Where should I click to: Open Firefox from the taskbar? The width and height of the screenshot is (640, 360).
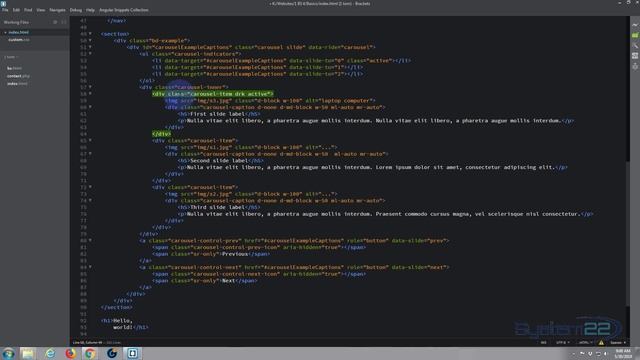[x=70, y=353]
